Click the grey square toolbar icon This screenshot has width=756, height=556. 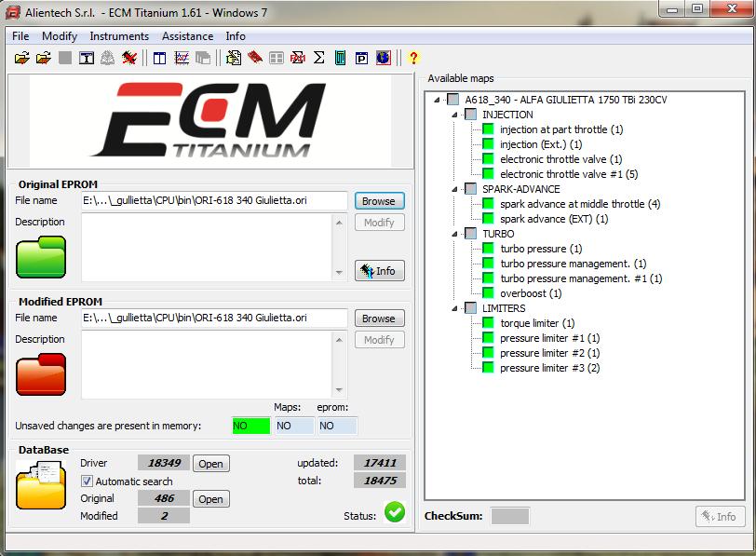pos(64,59)
